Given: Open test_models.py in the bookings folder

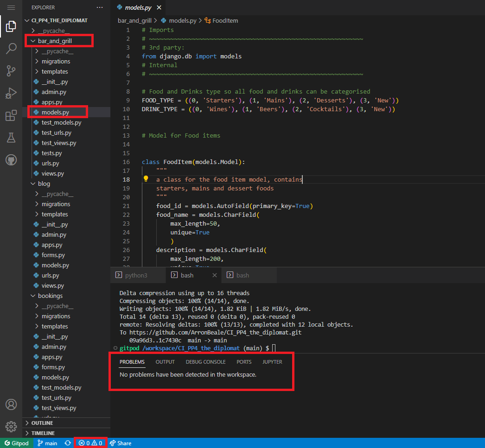Looking at the screenshot, I should [61, 387].
